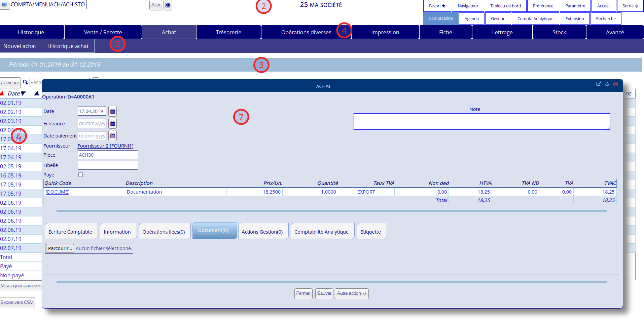Image resolution: width=644 pixels, height=323 pixels.
Task: Select the Etiquette tab
Action: pyautogui.click(x=371, y=232)
